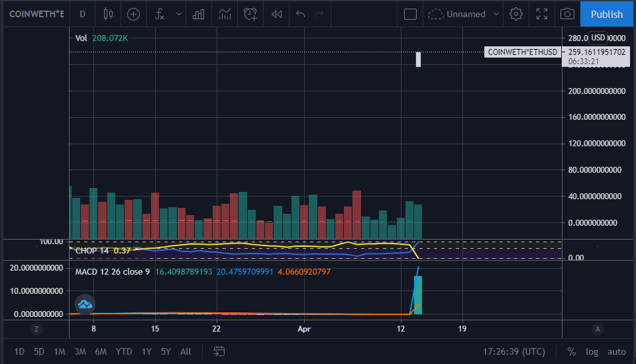Show All time range
Screen dimensions: 636x364
pyautogui.click(x=185, y=351)
